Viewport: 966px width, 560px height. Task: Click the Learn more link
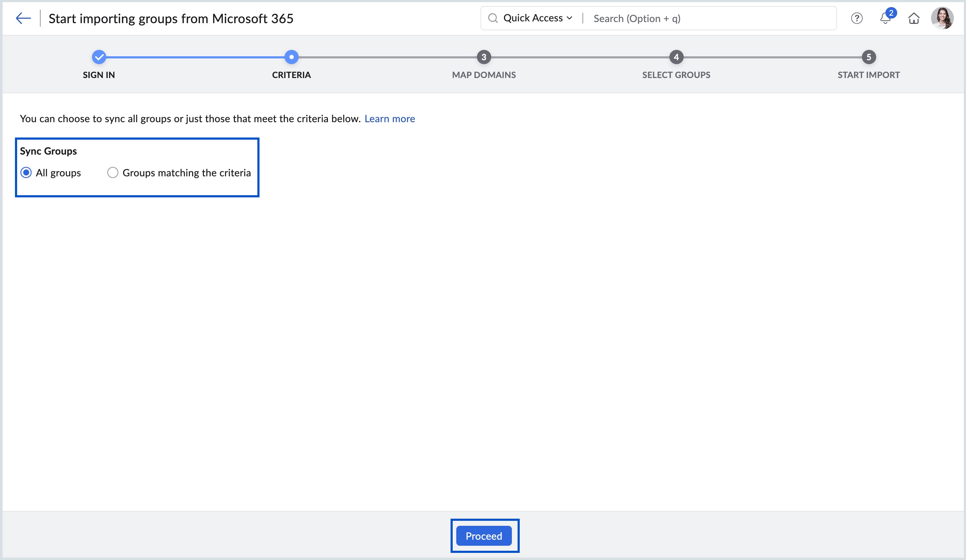coord(390,119)
